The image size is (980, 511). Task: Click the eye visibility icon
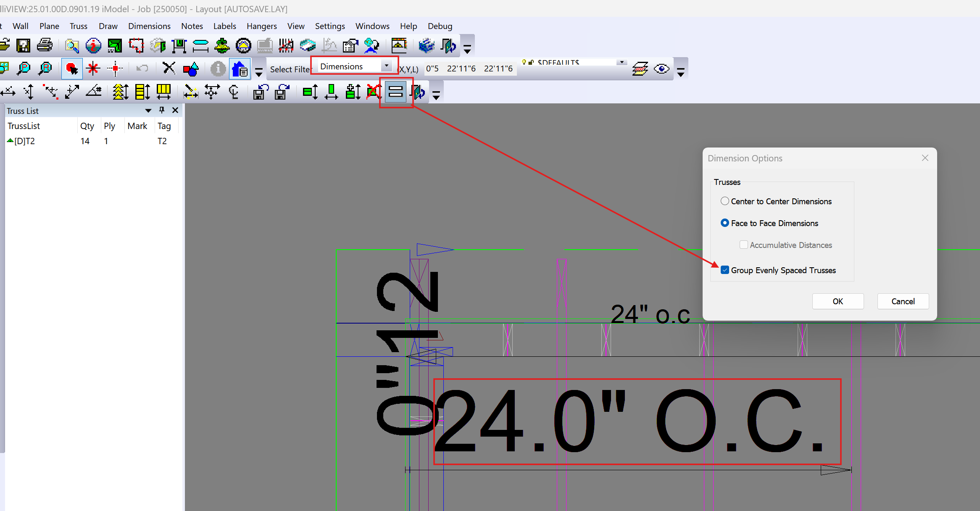(x=661, y=68)
